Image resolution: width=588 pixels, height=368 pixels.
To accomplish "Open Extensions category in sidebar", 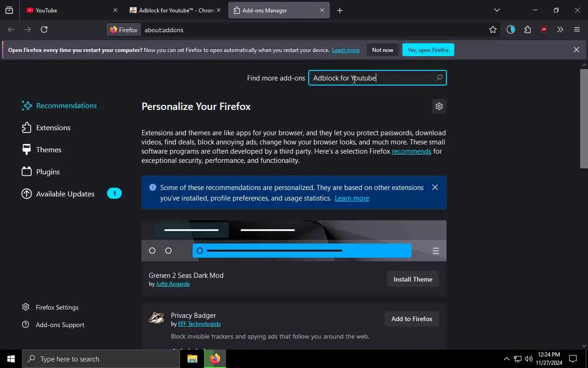I will click(46, 127).
